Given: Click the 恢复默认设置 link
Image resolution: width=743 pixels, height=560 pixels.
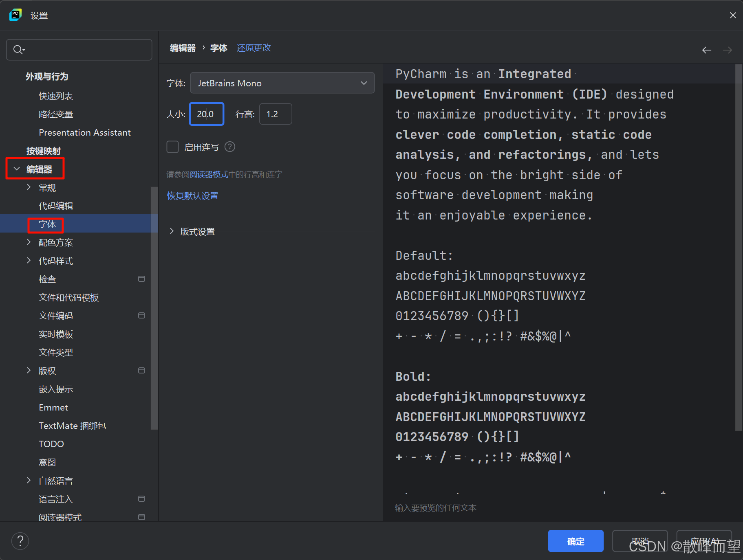Looking at the screenshot, I should coord(192,196).
